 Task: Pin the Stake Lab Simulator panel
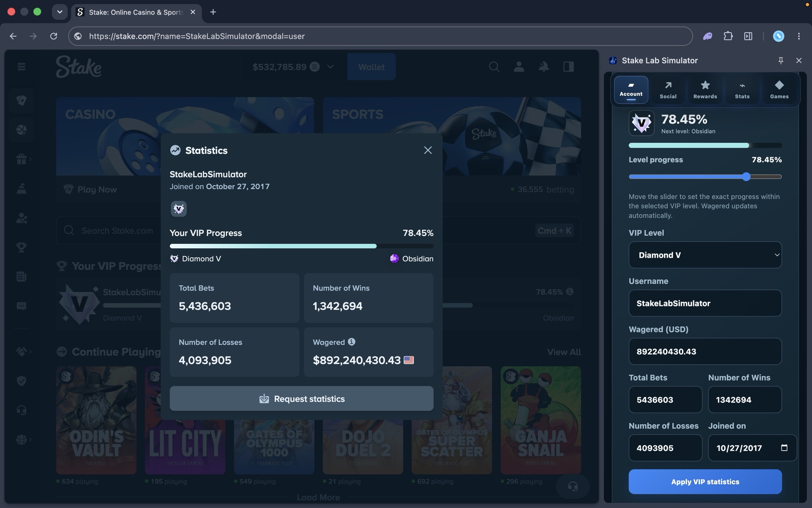780,61
